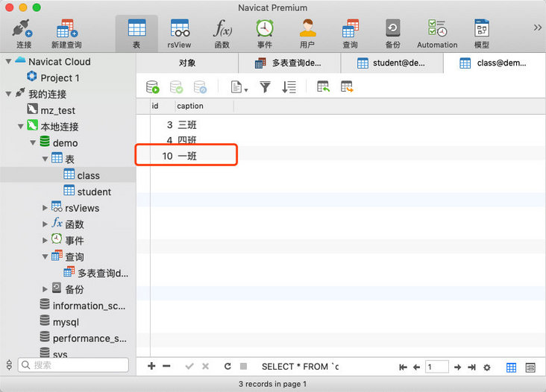Click the id column header
Viewport: 546px width, 392px height.
[163, 106]
